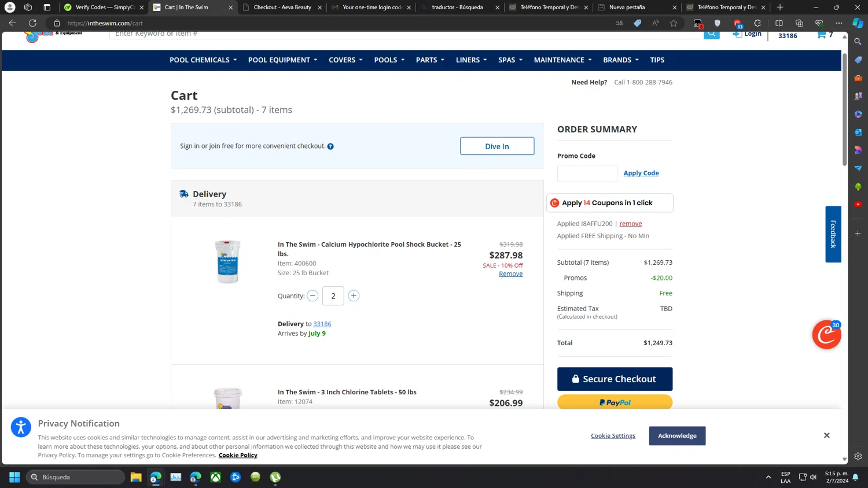Click the keyword or item search field
The image size is (868, 488).
407,34
